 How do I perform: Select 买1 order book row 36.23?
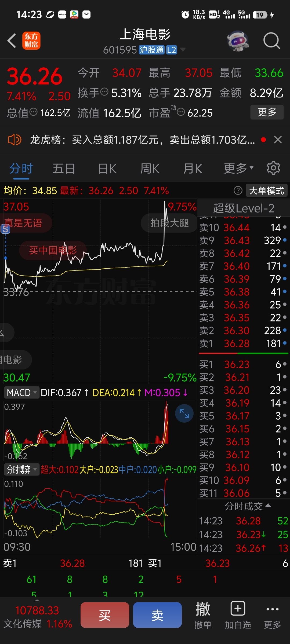point(243,364)
